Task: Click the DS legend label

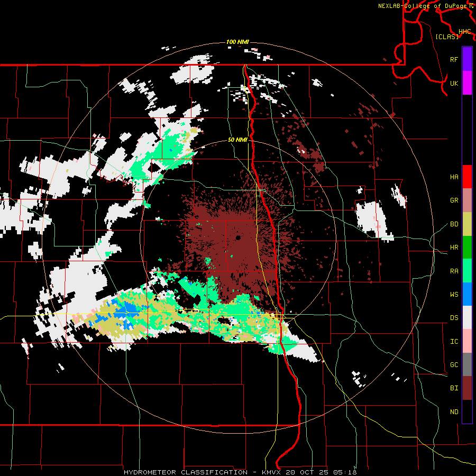Action: 454,318
